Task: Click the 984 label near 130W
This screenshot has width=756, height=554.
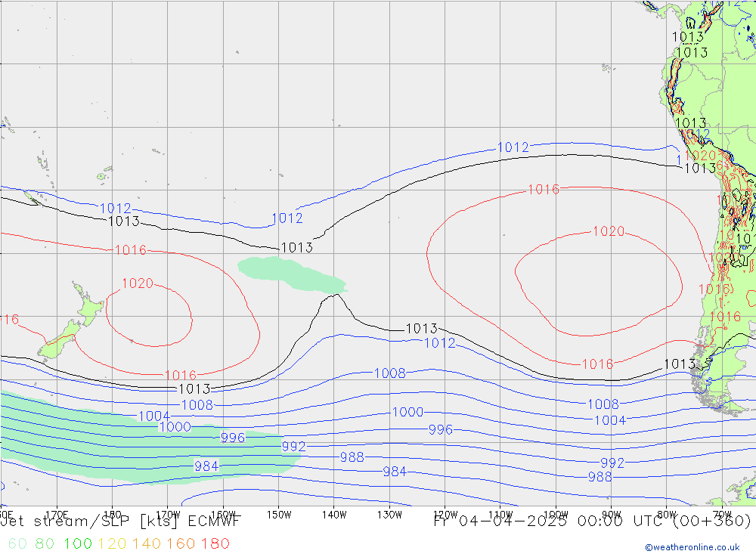Action: click(395, 472)
